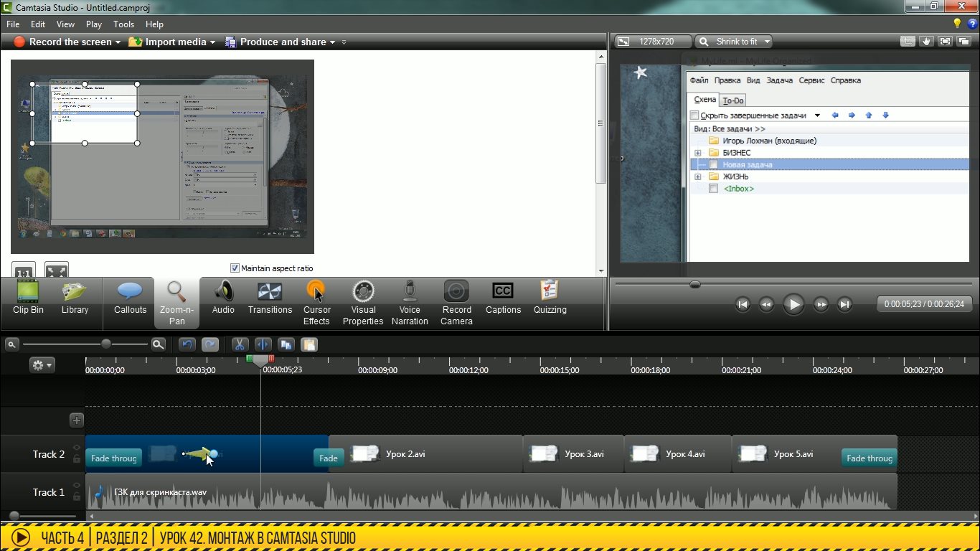Click the blue help question icon
This screenshot has width=980, height=551.
972,24
